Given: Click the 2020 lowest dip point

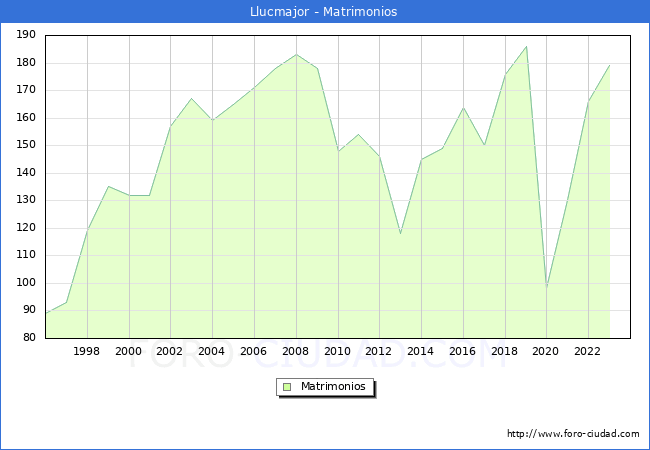Looking at the screenshot, I should (x=547, y=287).
